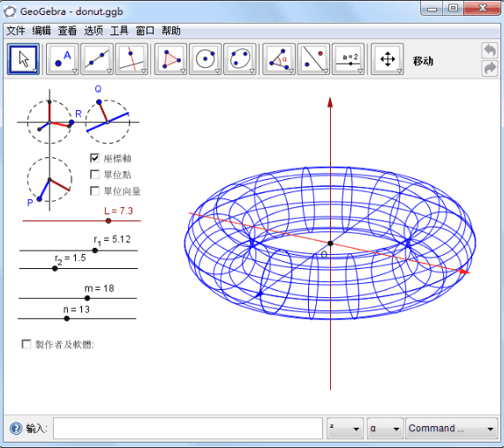This screenshot has height=448, width=504.
Task: Select the Polygon tool
Action: 170,59
